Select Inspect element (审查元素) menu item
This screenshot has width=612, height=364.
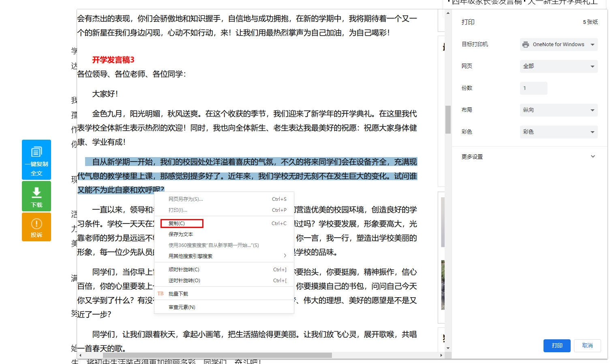click(x=224, y=307)
